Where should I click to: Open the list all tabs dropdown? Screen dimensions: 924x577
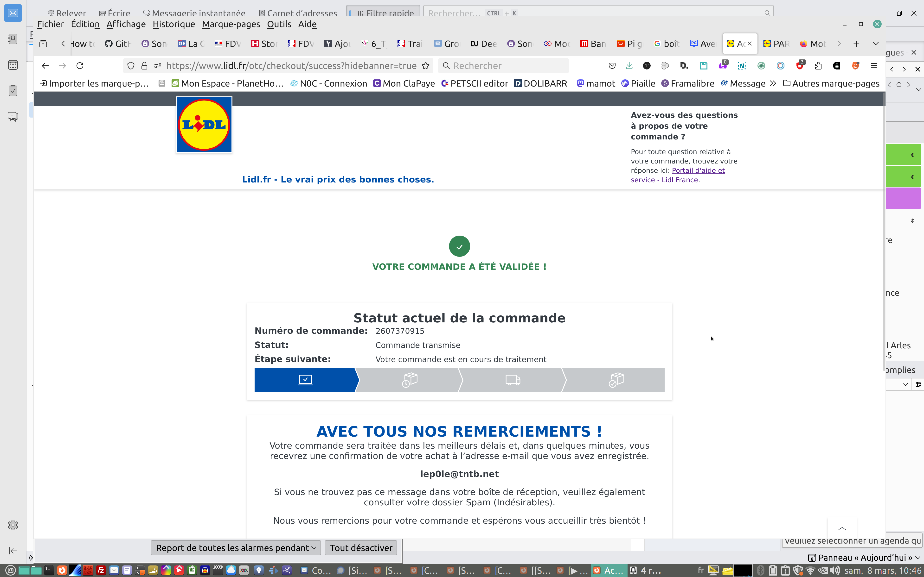876,44
